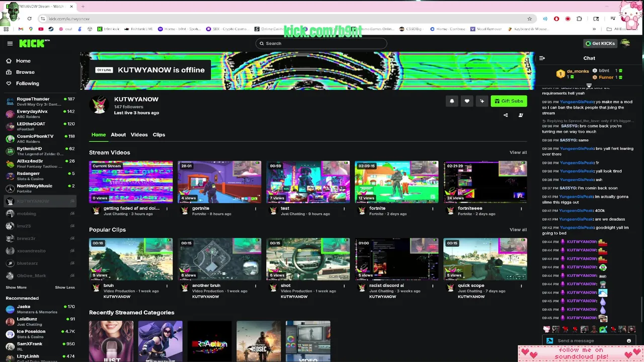Open the Gmail bookmark icon
Viewport: 644px width, 362px height.
pos(21,29)
